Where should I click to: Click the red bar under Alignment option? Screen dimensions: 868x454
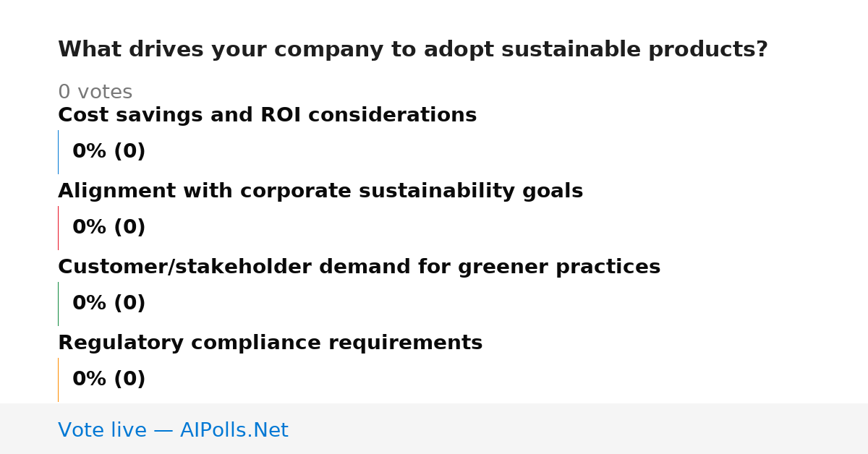pos(58,228)
